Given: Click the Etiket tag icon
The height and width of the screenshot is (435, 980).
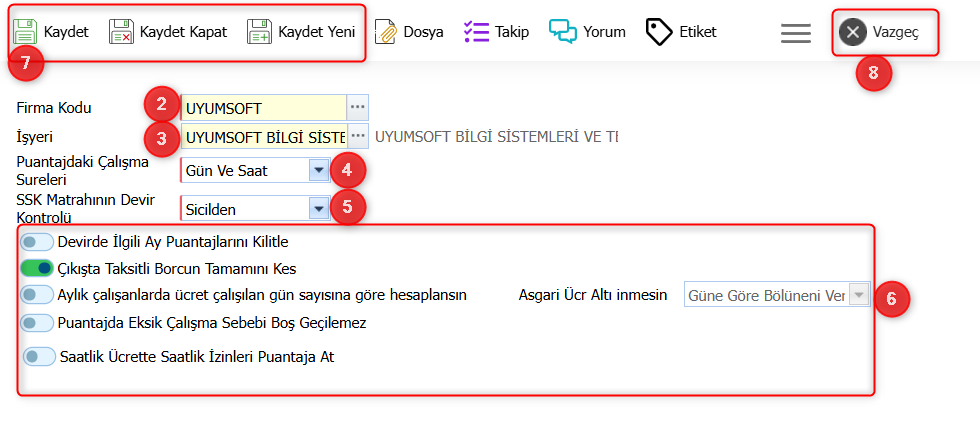Looking at the screenshot, I should [x=659, y=31].
